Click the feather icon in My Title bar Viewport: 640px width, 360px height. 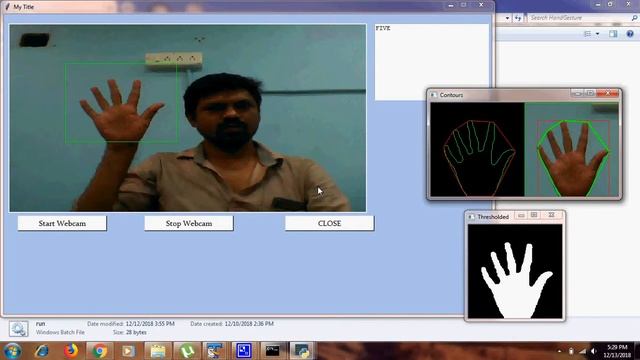[7, 7]
